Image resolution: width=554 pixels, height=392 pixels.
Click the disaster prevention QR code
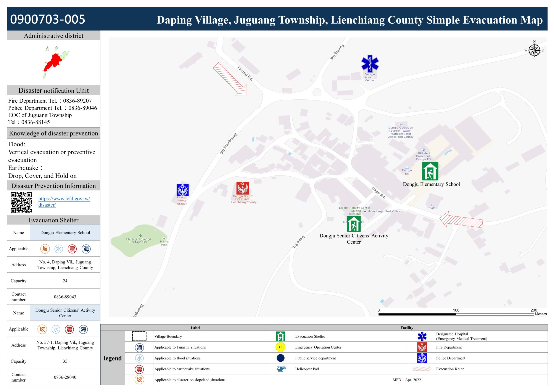(x=21, y=203)
